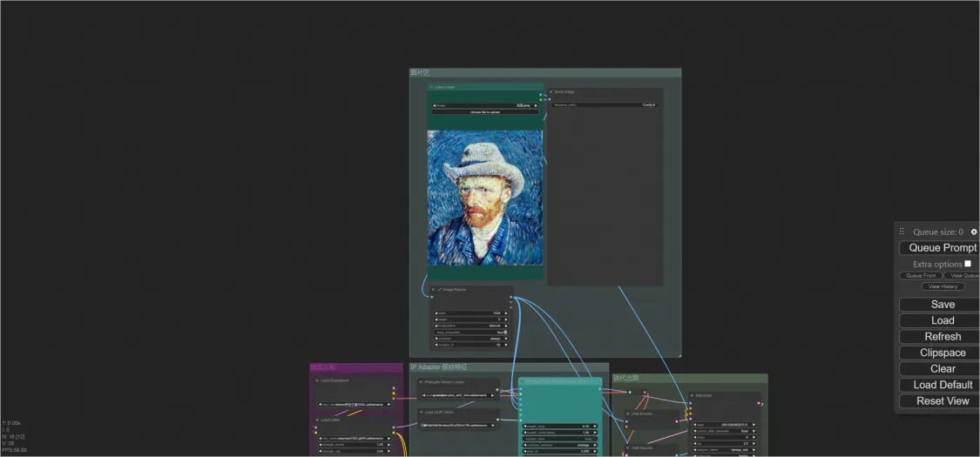This screenshot has width=980, height=457.
Task: Adjust weight_style value in teal IPAdapter node
Action: click(560, 427)
